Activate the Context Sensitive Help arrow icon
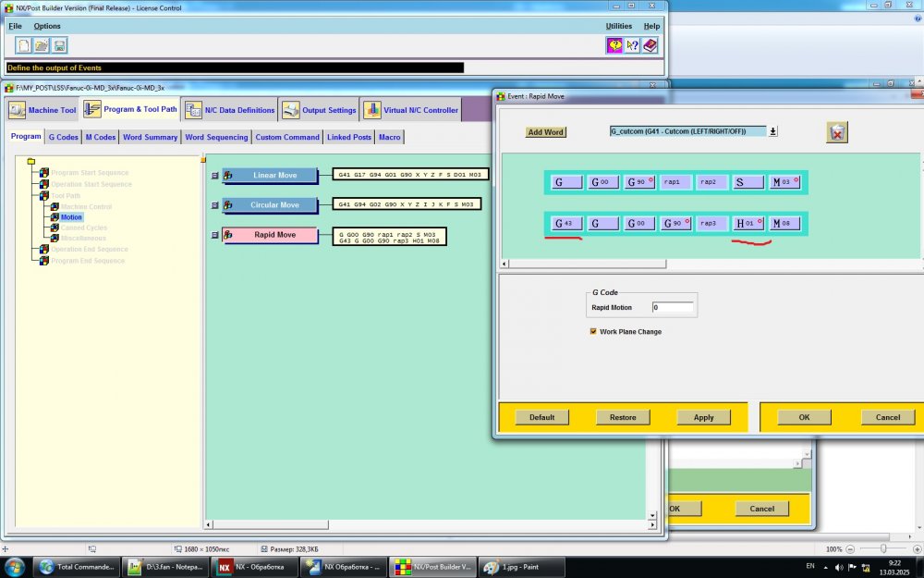Viewport: 924px width, 578px height. pyautogui.click(x=632, y=45)
